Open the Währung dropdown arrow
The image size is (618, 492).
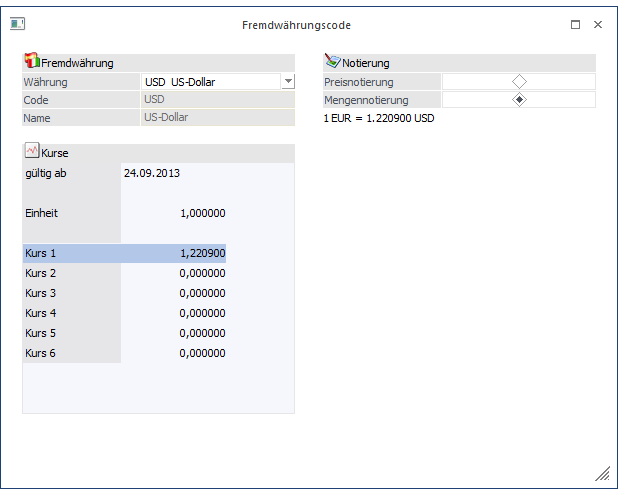click(288, 82)
